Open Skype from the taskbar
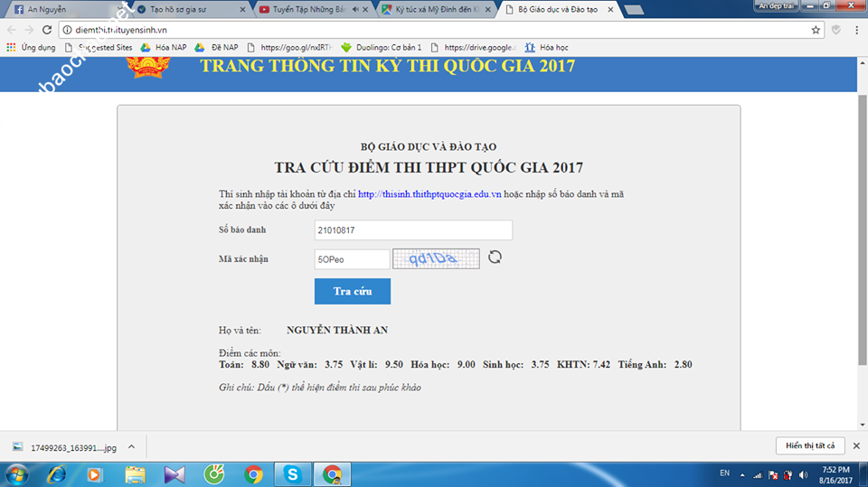The height and width of the screenshot is (487, 868). click(292, 473)
